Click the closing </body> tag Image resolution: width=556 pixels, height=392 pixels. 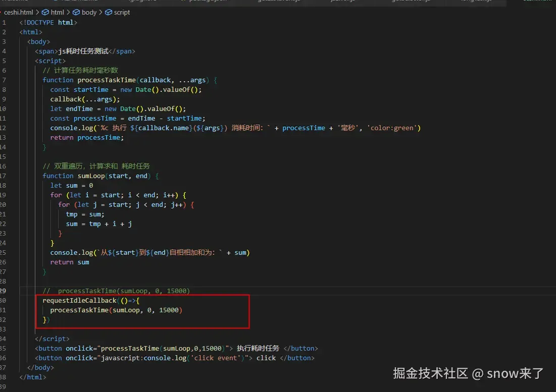pyautogui.click(x=40, y=368)
